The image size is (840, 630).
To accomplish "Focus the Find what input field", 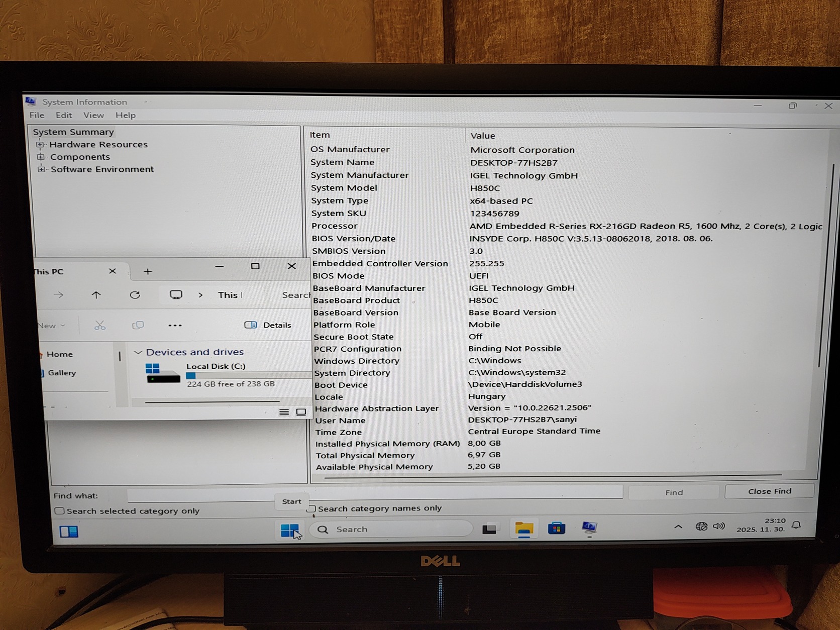I will click(x=375, y=493).
